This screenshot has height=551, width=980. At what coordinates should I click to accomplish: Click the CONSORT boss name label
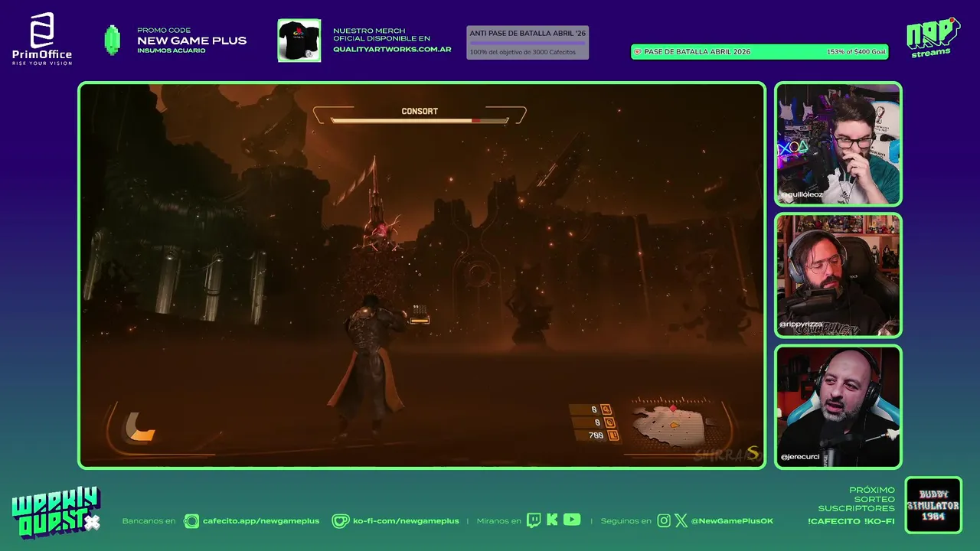[420, 111]
